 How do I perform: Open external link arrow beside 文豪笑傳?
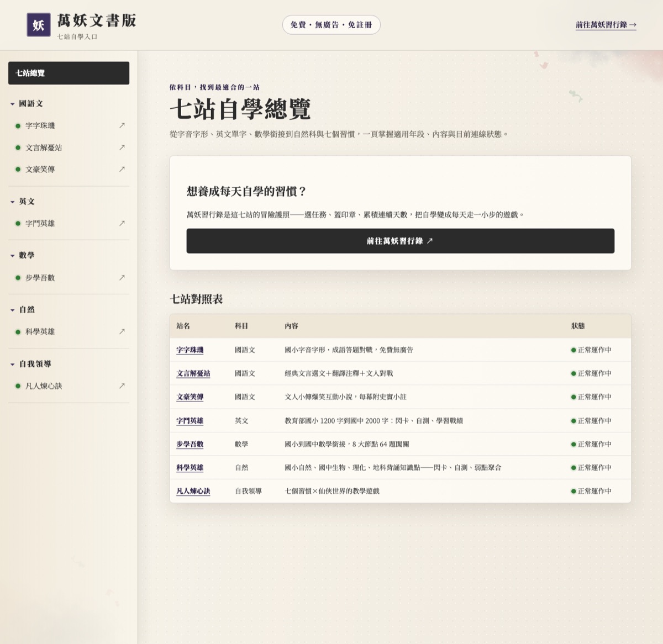click(x=122, y=169)
